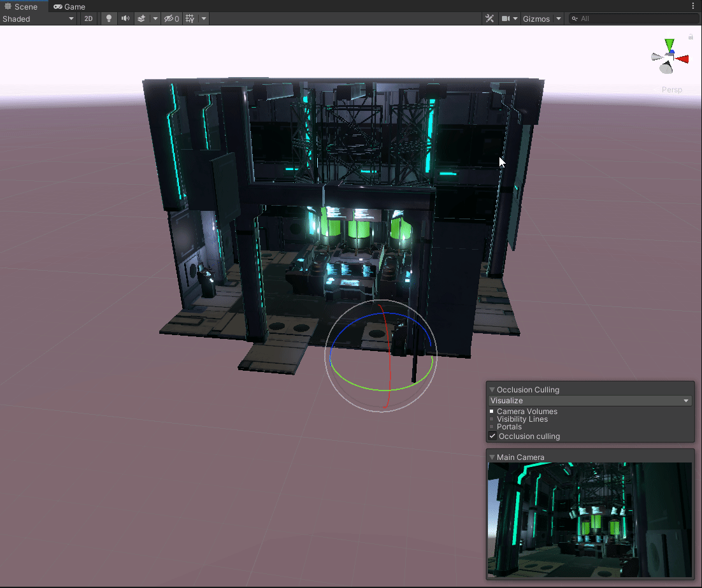Collapse the Occlusion Culling overlay
This screenshot has width=702, height=588.
tap(492, 390)
